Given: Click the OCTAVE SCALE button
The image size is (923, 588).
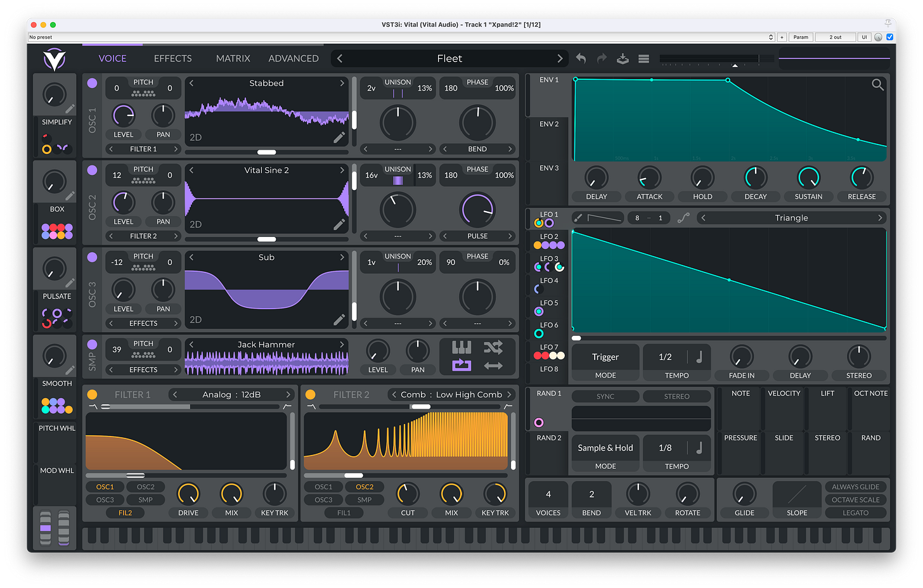Looking at the screenshot, I should 855,499.
